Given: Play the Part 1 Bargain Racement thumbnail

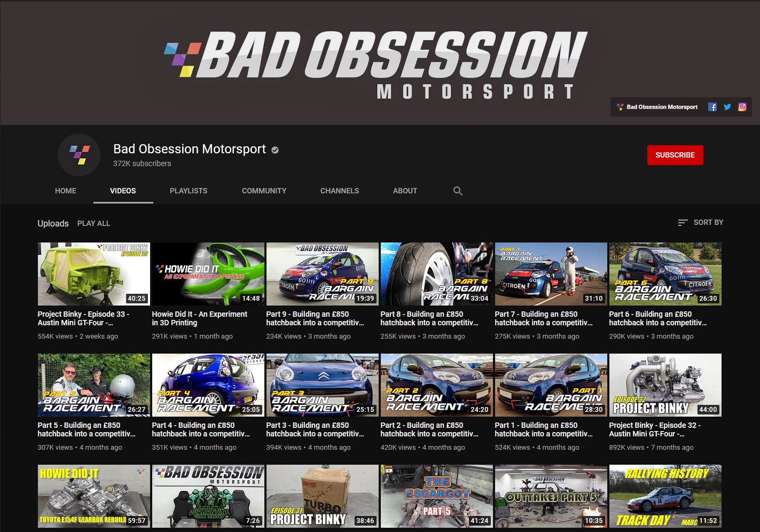Looking at the screenshot, I should pos(551,385).
